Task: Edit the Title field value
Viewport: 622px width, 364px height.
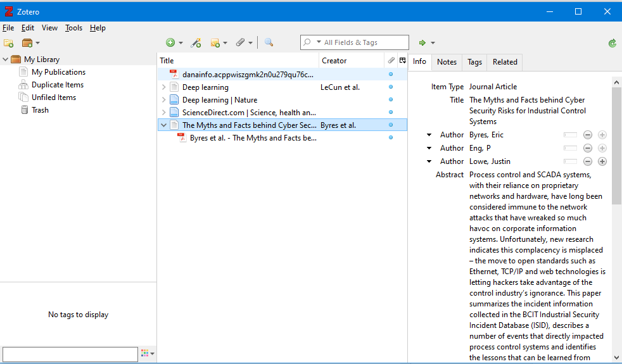Action: pyautogui.click(x=528, y=111)
